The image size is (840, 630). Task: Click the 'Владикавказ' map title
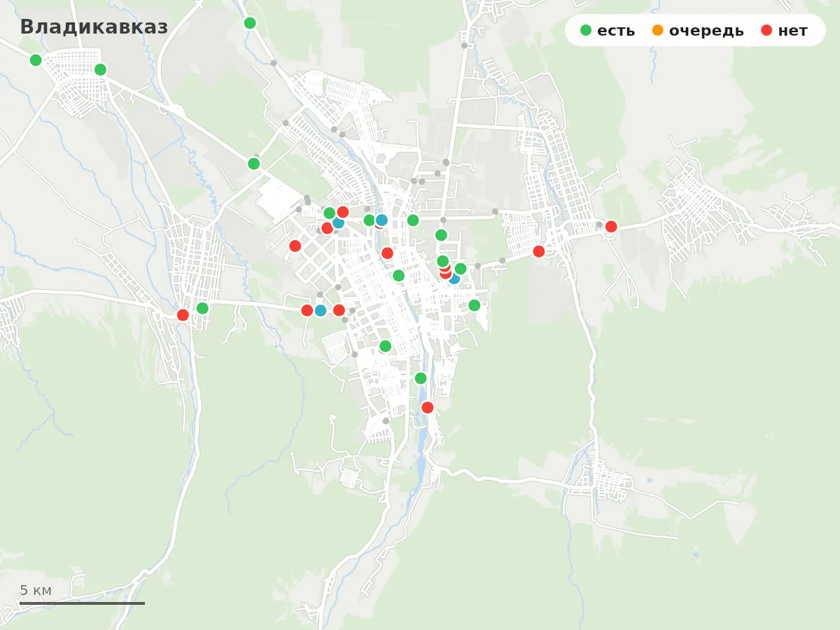[x=94, y=27]
